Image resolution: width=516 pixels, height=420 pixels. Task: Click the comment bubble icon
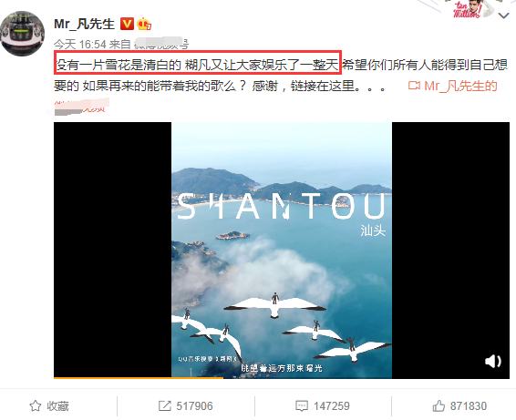coord(302,405)
